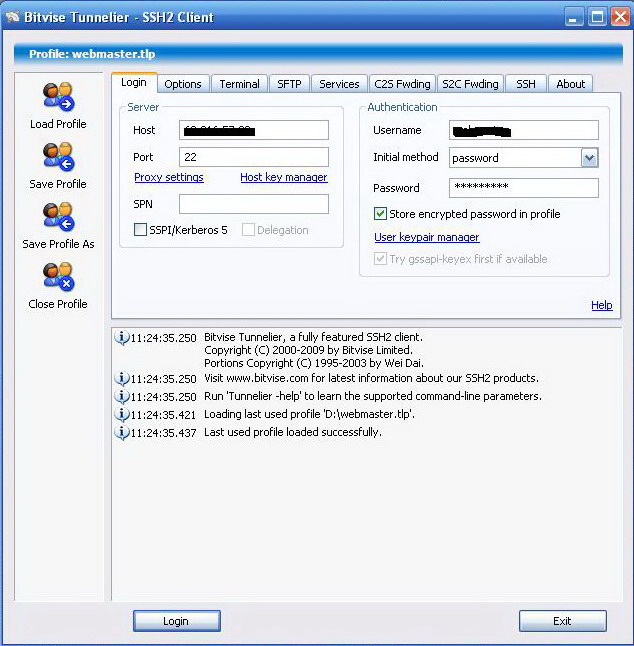The image size is (634, 646).
Task: Switch to the Terminal tab
Action: (x=239, y=84)
